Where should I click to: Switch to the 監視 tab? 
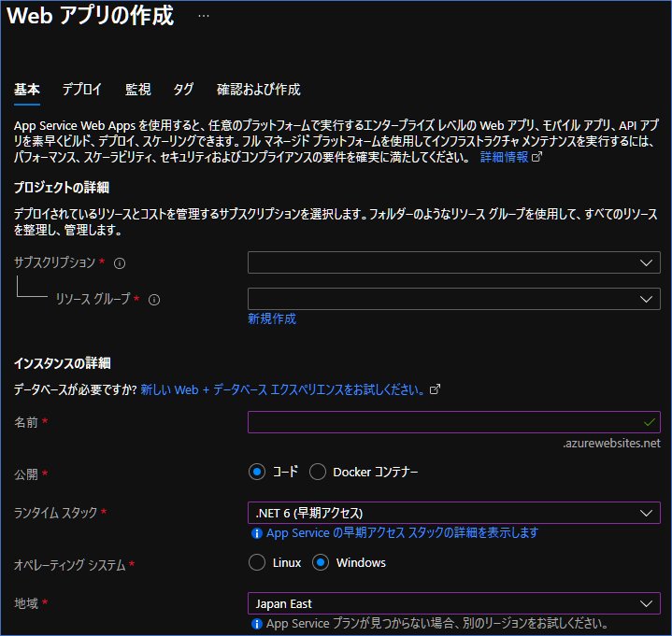pos(138,90)
